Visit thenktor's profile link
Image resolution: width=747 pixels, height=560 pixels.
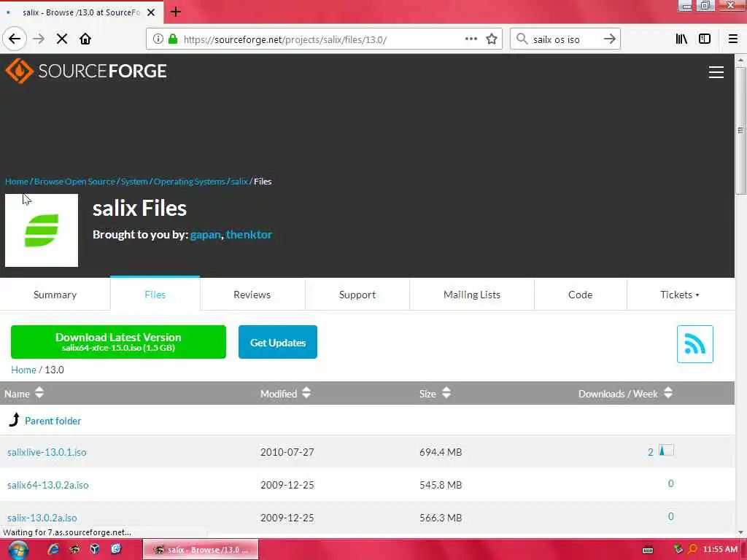(x=249, y=235)
